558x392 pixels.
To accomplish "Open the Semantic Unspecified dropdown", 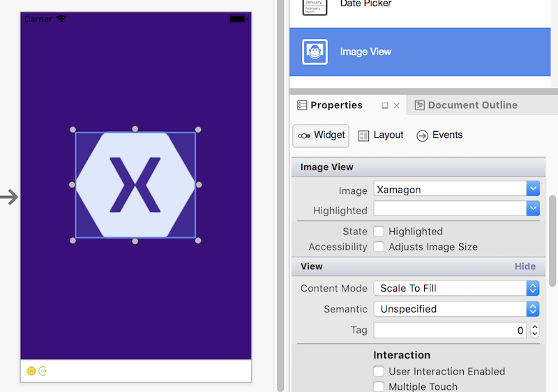I will [x=457, y=309].
